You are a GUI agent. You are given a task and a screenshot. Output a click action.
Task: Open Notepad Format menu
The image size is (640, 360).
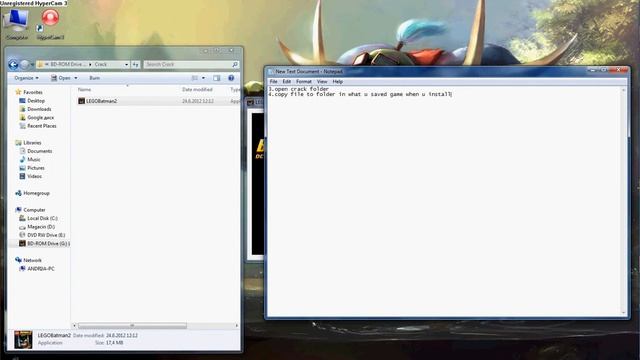pyautogui.click(x=304, y=82)
